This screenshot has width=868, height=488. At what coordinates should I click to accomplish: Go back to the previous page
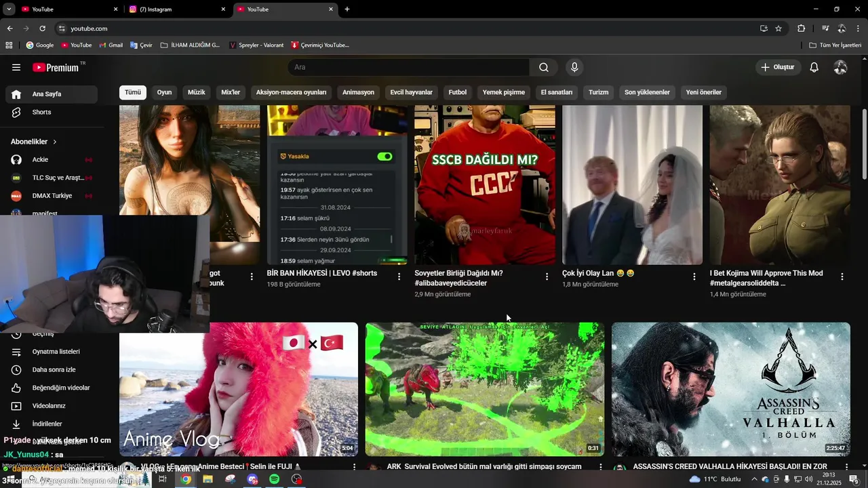click(9, 28)
